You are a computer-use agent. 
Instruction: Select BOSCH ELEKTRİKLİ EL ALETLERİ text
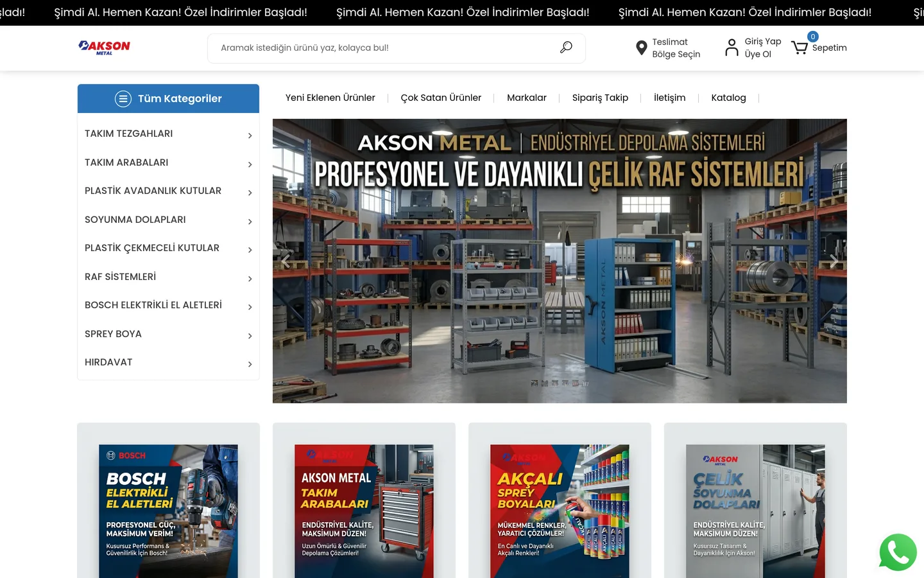pos(153,305)
